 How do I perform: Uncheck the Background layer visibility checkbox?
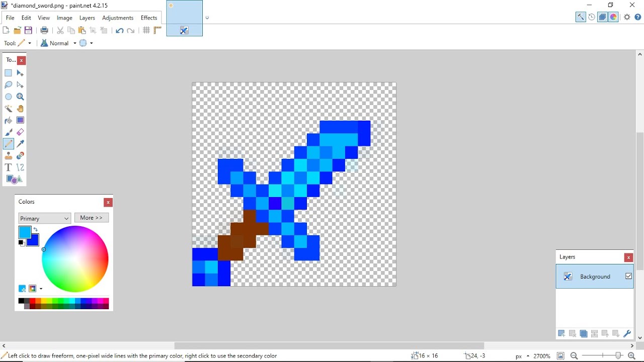pyautogui.click(x=629, y=277)
